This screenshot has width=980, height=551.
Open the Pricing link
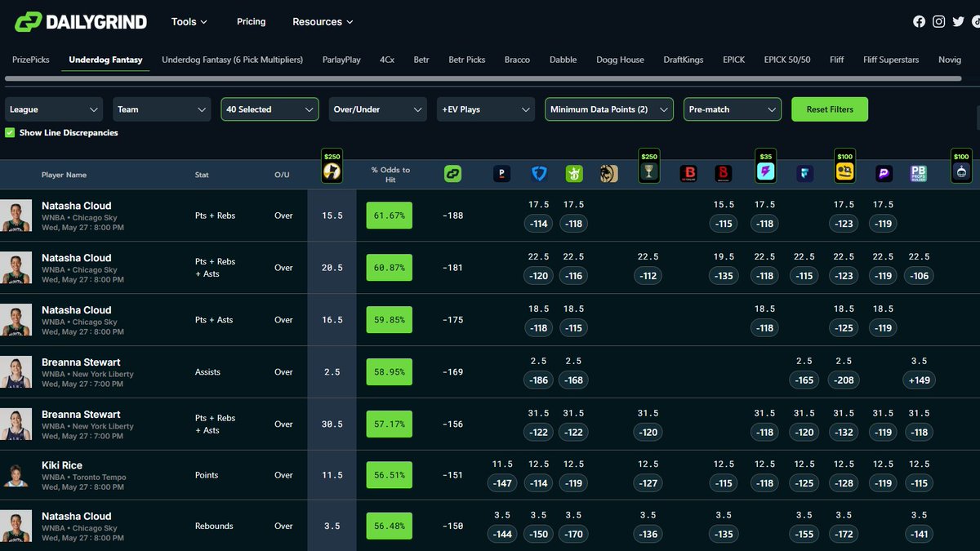[x=251, y=22]
